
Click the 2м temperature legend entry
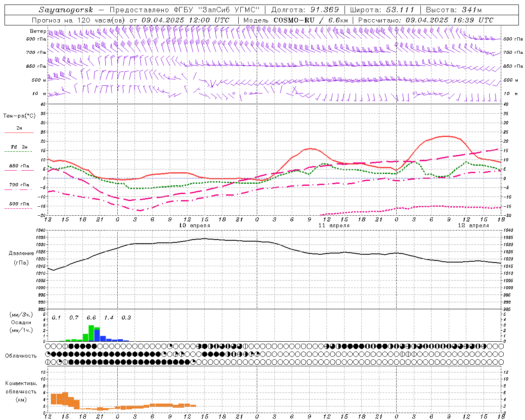[19, 128]
